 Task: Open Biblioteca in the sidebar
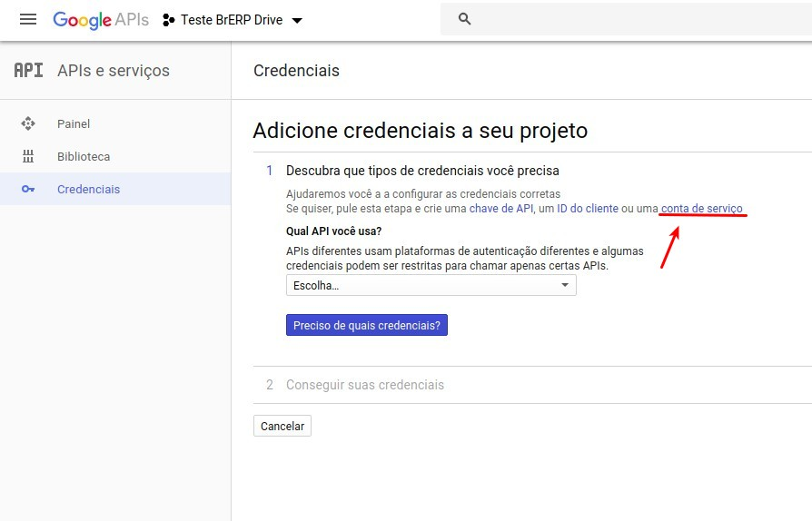coord(84,156)
